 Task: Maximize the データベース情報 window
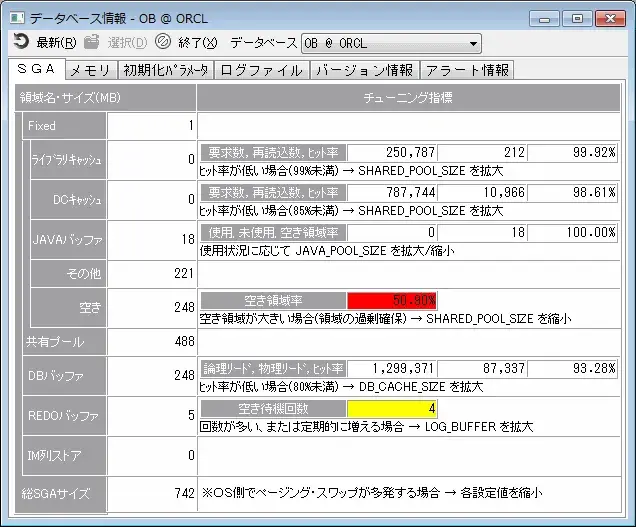click(x=577, y=17)
